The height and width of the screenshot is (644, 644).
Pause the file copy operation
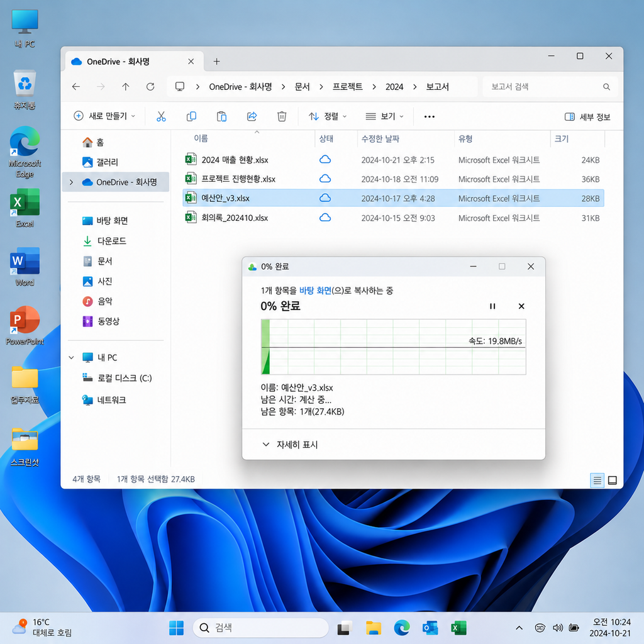point(492,306)
